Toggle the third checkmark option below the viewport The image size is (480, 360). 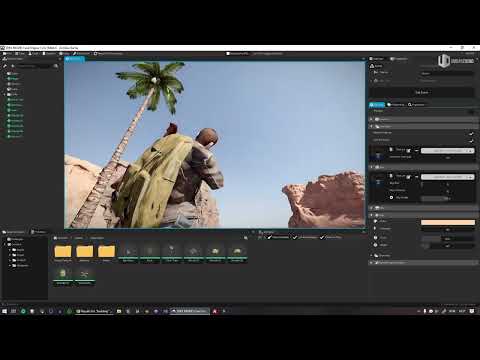click(x=322, y=237)
